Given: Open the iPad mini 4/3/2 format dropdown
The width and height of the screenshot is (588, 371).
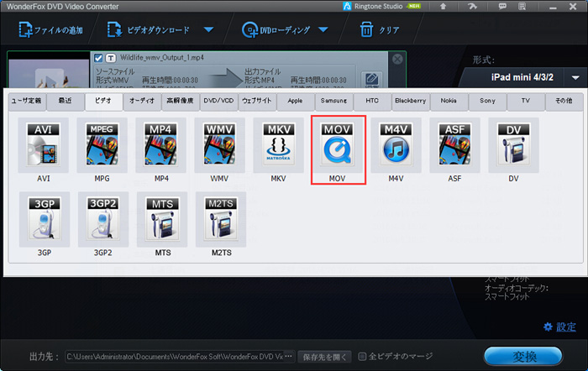Looking at the screenshot, I should pyautogui.click(x=575, y=78).
